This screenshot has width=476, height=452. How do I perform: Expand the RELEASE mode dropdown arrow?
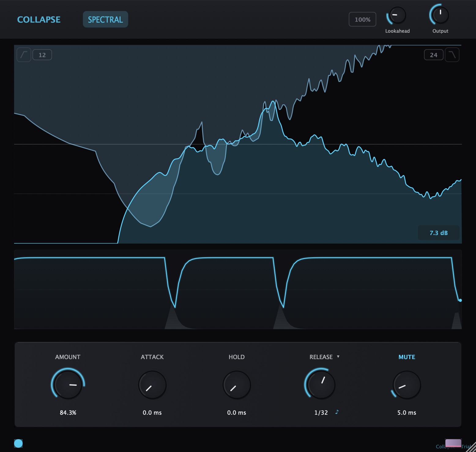(338, 357)
